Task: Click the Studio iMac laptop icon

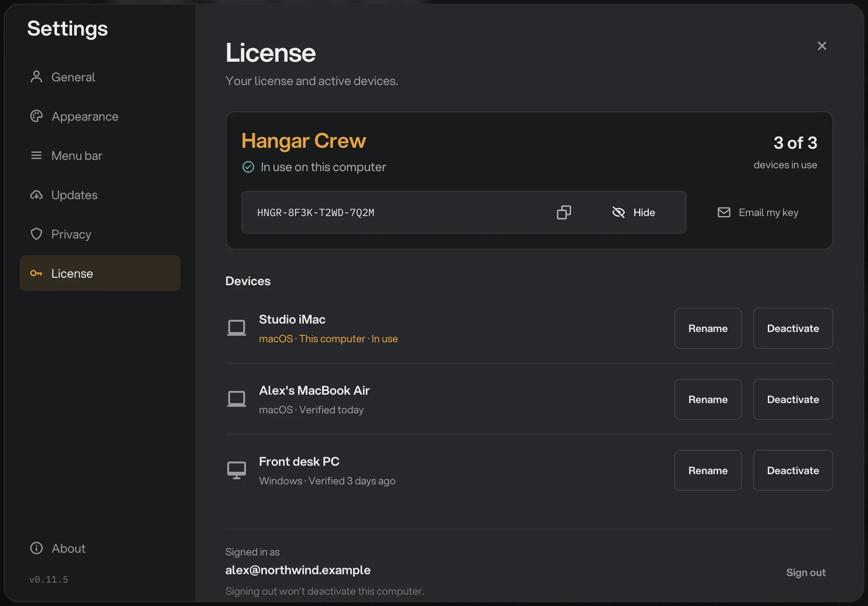Action: click(237, 328)
